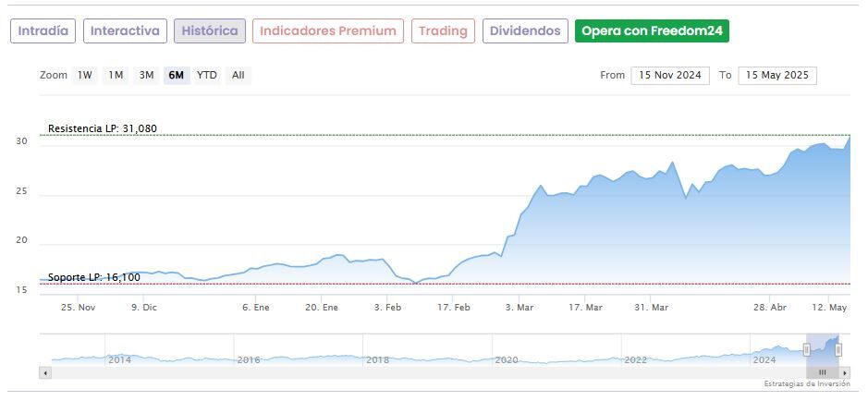Open the From date field

pos(670,76)
